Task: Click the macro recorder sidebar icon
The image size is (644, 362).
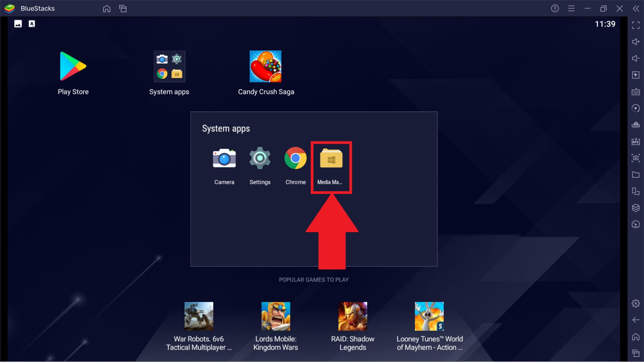Action: pyautogui.click(x=636, y=108)
